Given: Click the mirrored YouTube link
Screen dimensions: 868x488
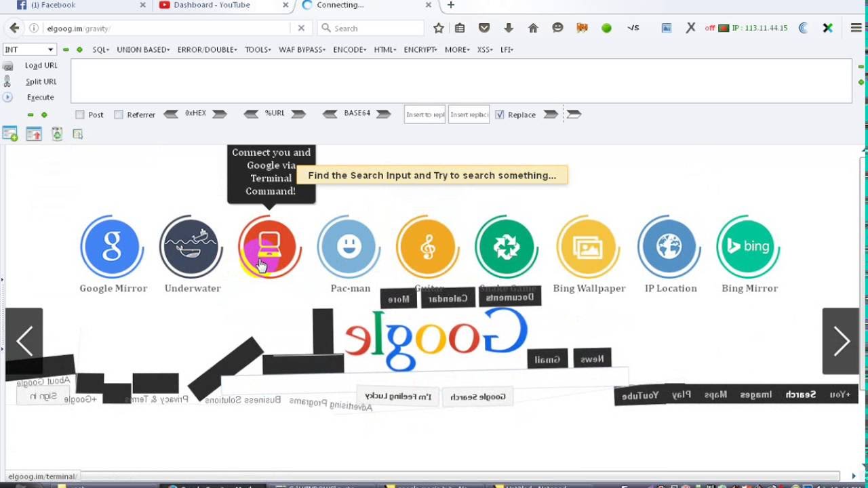Looking at the screenshot, I should (640, 395).
